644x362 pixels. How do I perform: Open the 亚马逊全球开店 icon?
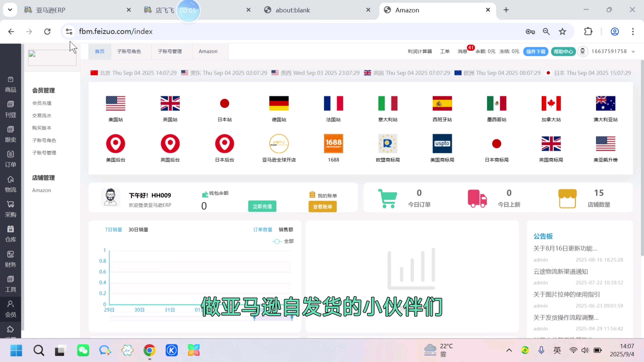(279, 144)
